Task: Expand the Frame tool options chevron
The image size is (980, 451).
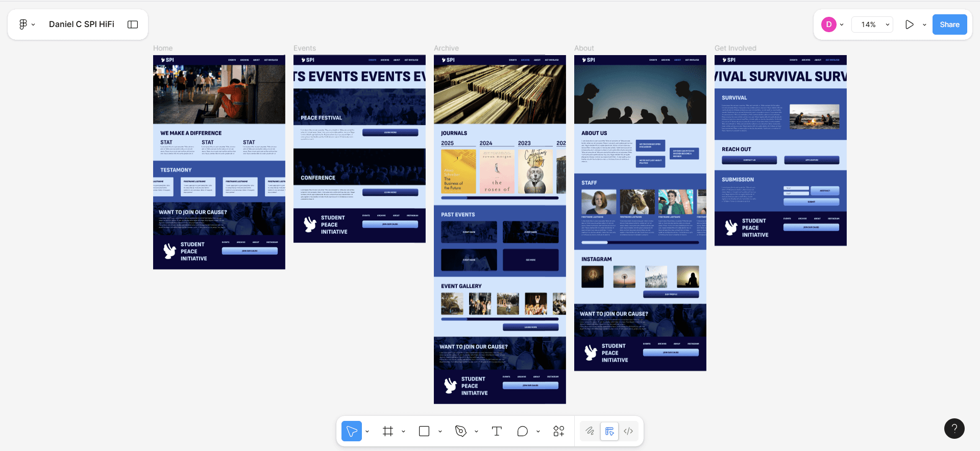Action: click(x=403, y=432)
